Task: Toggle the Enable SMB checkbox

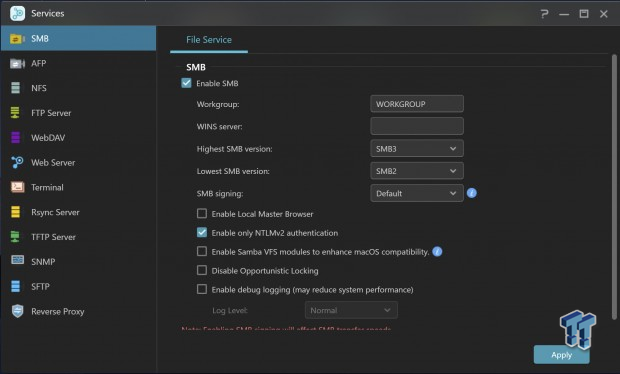Action: click(x=186, y=83)
